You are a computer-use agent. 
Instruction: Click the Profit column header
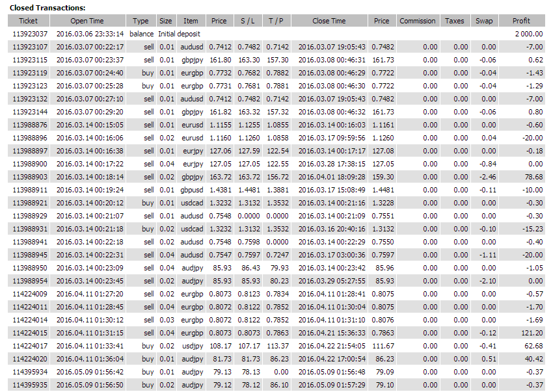tap(522, 21)
